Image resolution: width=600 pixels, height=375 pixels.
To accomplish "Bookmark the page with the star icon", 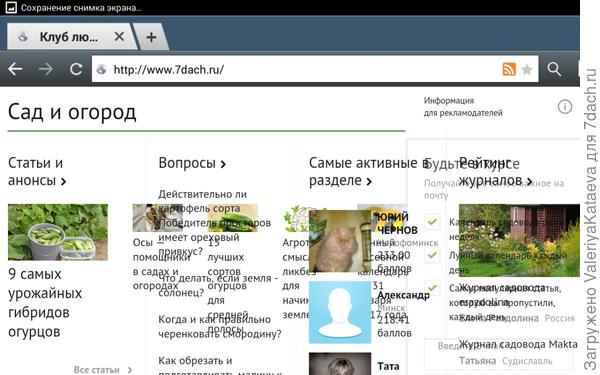I will 527,69.
